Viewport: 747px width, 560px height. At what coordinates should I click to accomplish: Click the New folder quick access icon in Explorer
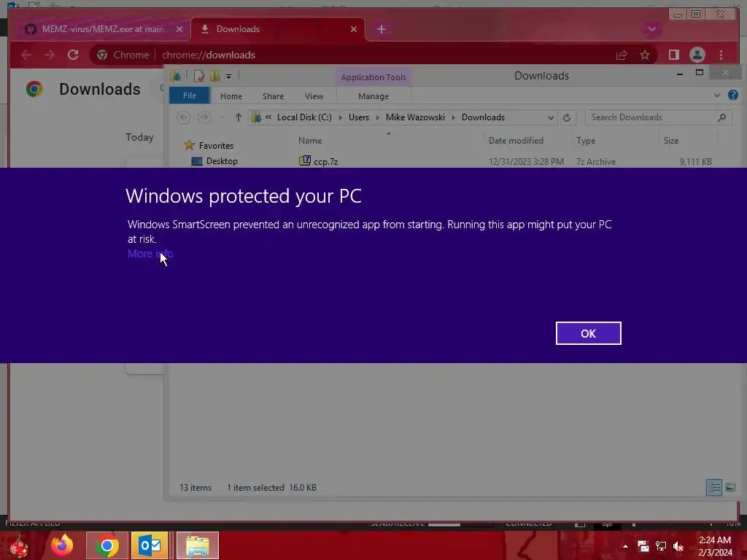point(215,76)
